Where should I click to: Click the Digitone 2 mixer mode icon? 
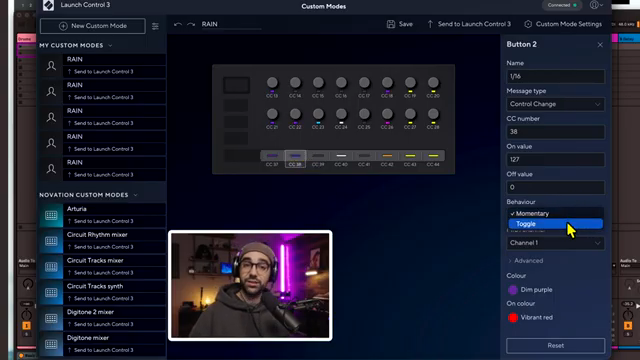[x=51, y=318]
